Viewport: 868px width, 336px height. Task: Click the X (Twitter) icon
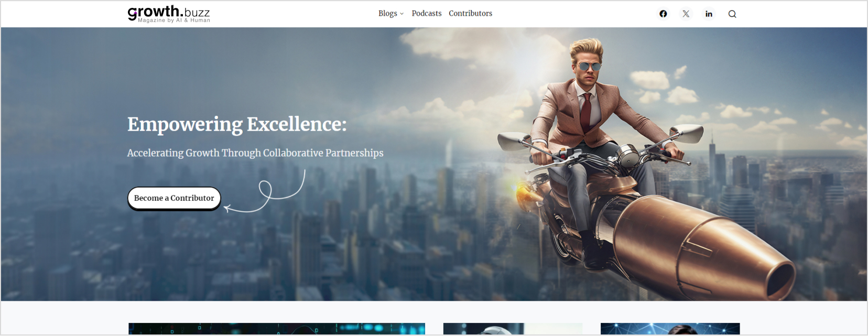pos(686,14)
